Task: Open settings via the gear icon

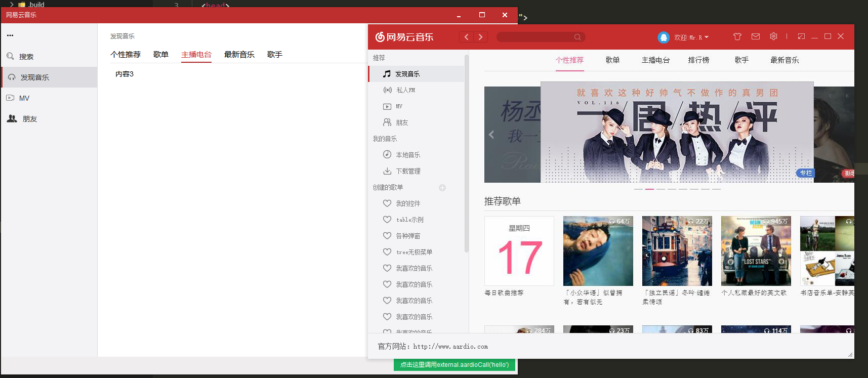Action: point(773,36)
